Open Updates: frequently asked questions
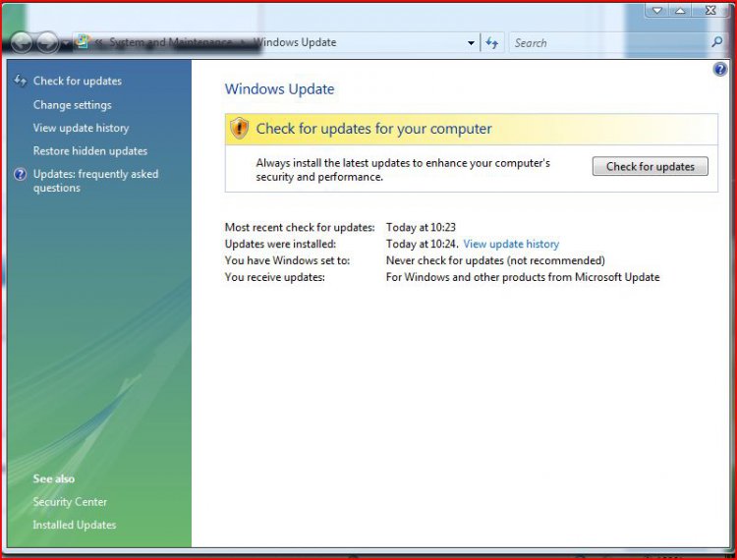 [x=96, y=181]
